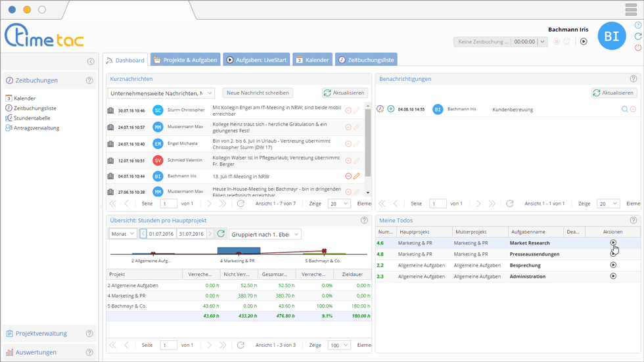The width and height of the screenshot is (644, 362).
Task: Click Neue Nachricht schreiben button
Action: coord(258,93)
